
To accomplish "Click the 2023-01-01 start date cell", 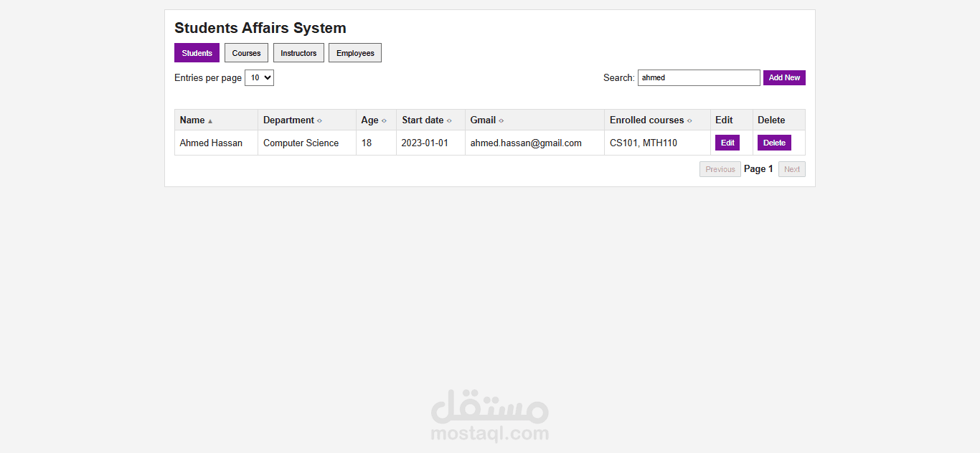I will 430,143.
